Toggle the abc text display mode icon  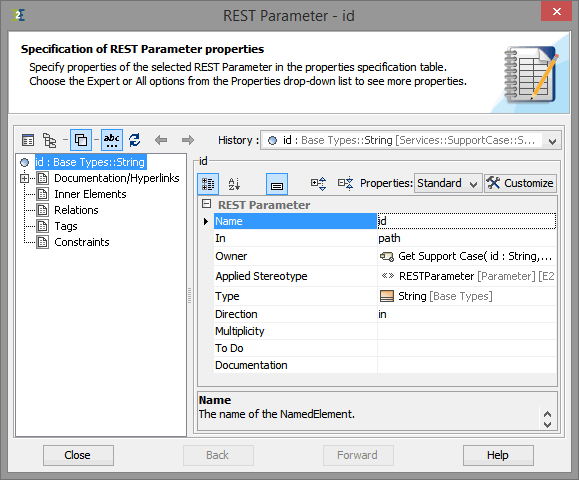coord(112,140)
